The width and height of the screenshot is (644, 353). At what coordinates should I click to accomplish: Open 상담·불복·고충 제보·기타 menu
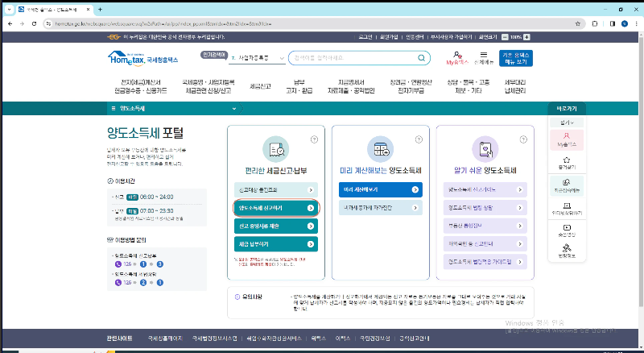[x=469, y=86]
